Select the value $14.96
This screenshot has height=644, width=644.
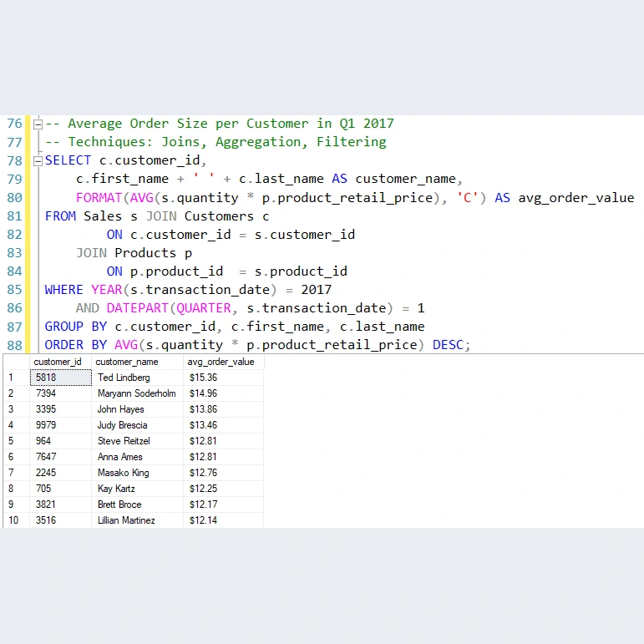[x=203, y=393]
